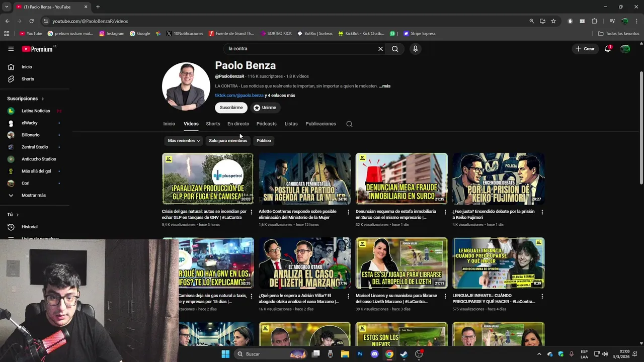Open the YouTube account avatar menu

click(x=625, y=49)
